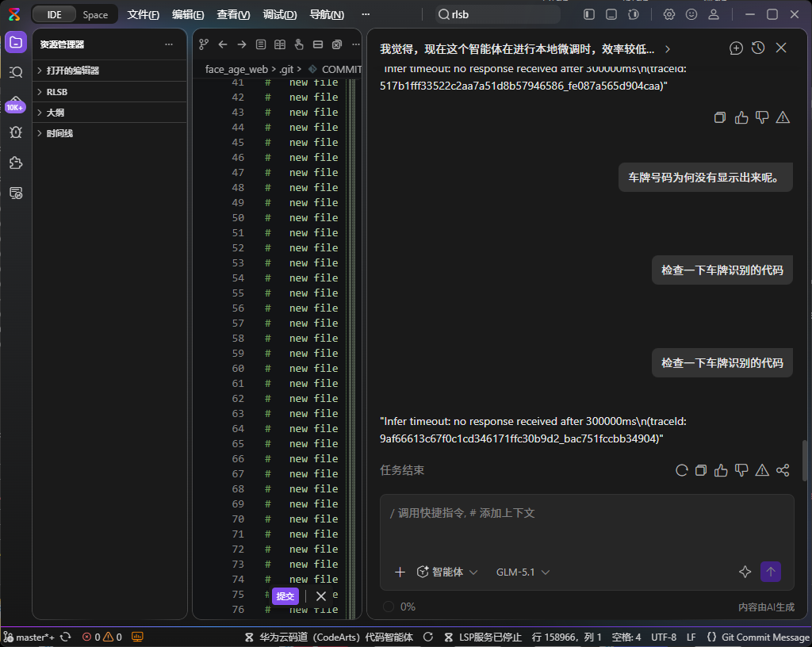The width and height of the screenshot is (812, 647).
Task: Like the first error response with thumbs-up
Action: [x=741, y=117]
